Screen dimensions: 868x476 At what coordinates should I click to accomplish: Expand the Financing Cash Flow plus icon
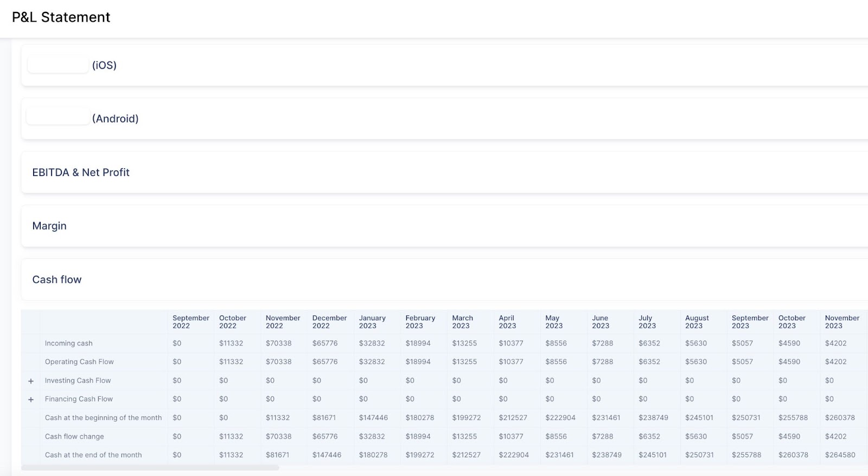tap(31, 399)
